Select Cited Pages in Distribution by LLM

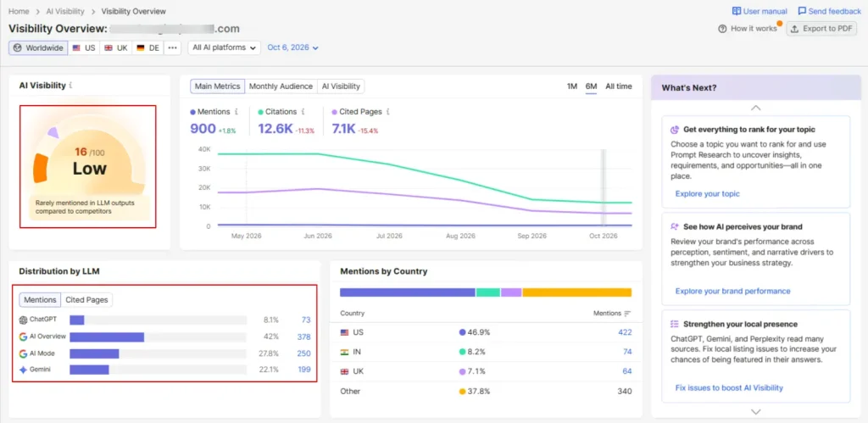tap(87, 299)
